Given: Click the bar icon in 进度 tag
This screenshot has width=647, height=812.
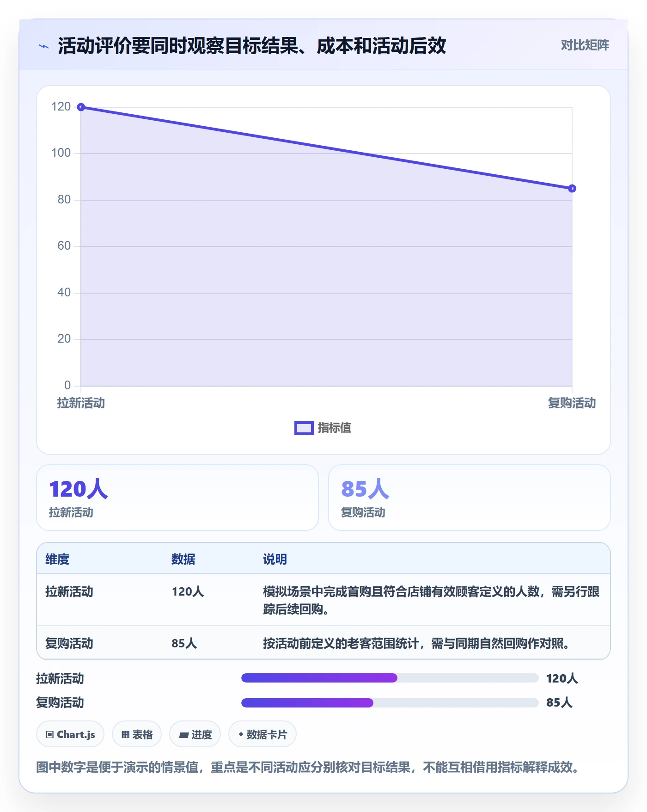Looking at the screenshot, I should point(184,735).
